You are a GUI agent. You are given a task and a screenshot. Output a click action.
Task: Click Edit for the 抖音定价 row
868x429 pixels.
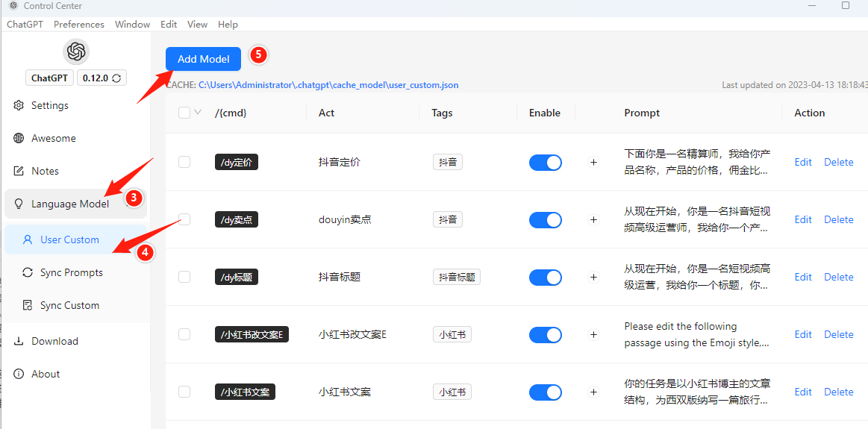tap(803, 162)
